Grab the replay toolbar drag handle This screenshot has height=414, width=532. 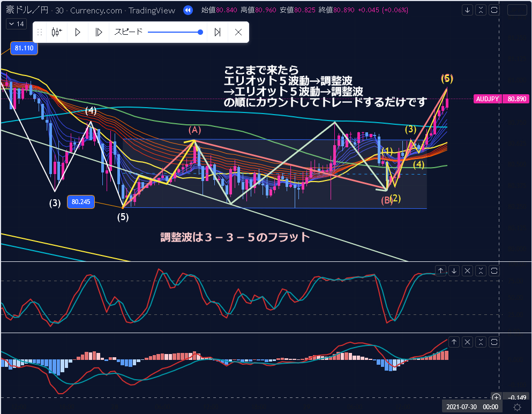(39, 32)
